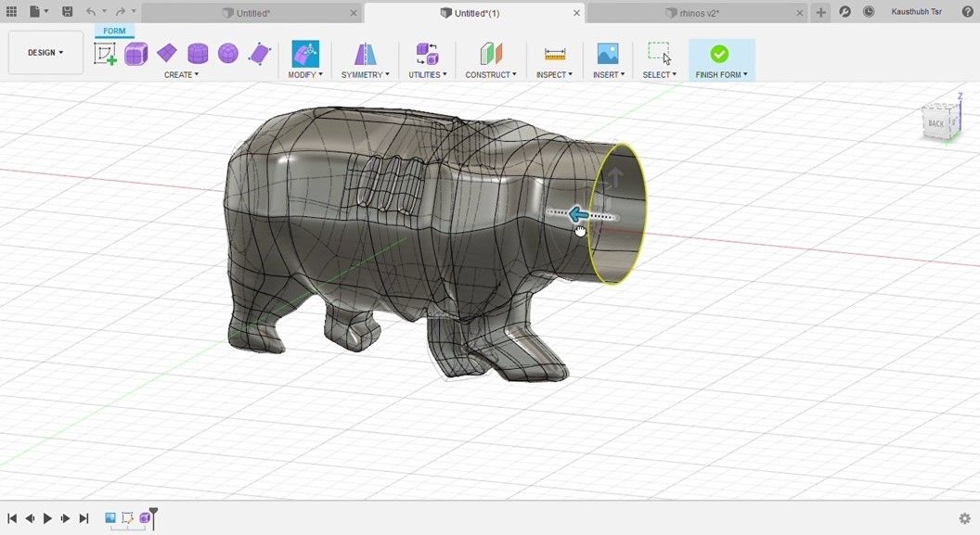Open the Data Panel grid icon
Viewport: 980px width, 535px height.
coord(11,11)
